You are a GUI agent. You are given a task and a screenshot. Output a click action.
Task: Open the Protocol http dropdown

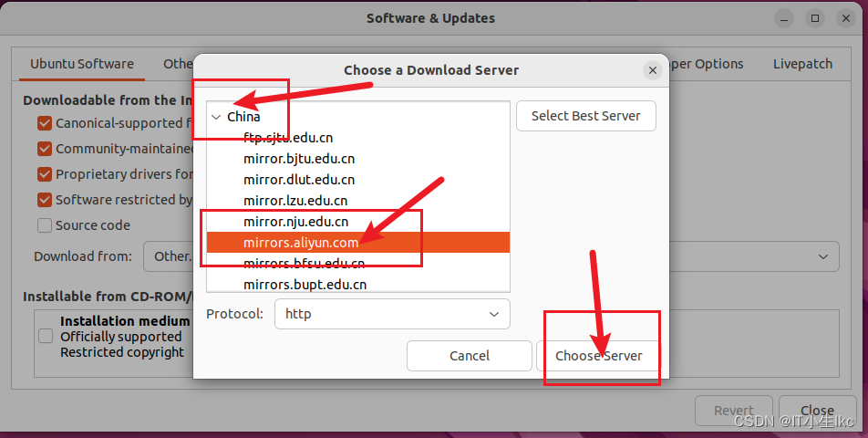tap(392, 314)
